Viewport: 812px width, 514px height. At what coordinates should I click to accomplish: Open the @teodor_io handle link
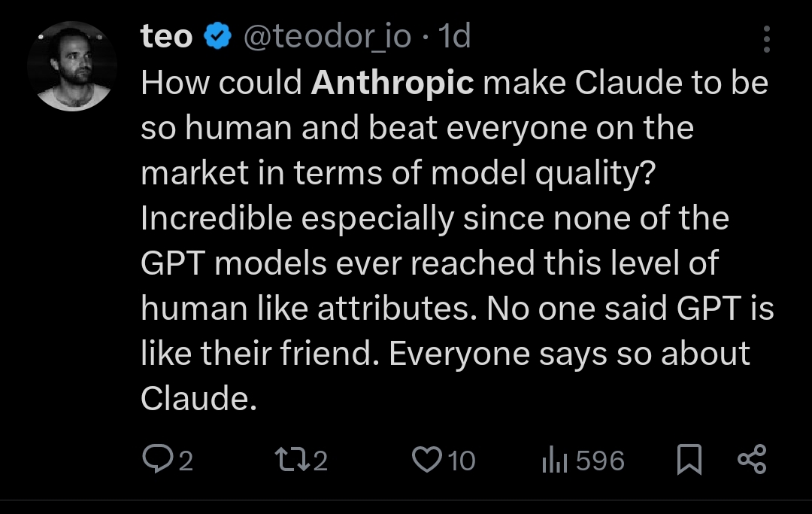(x=326, y=37)
